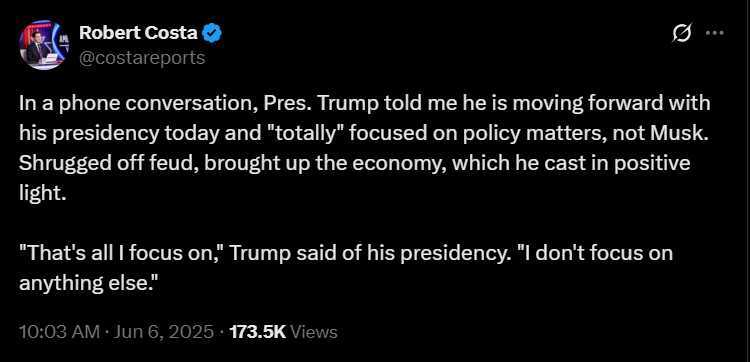Open the 173.5K view count
This screenshot has height=362, width=750.
[257, 331]
